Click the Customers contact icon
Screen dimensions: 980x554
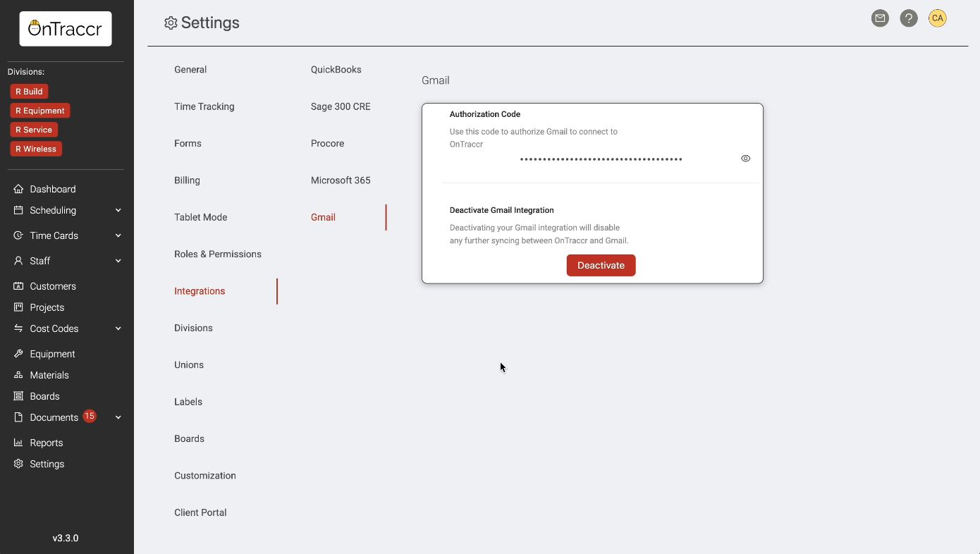pyautogui.click(x=19, y=286)
